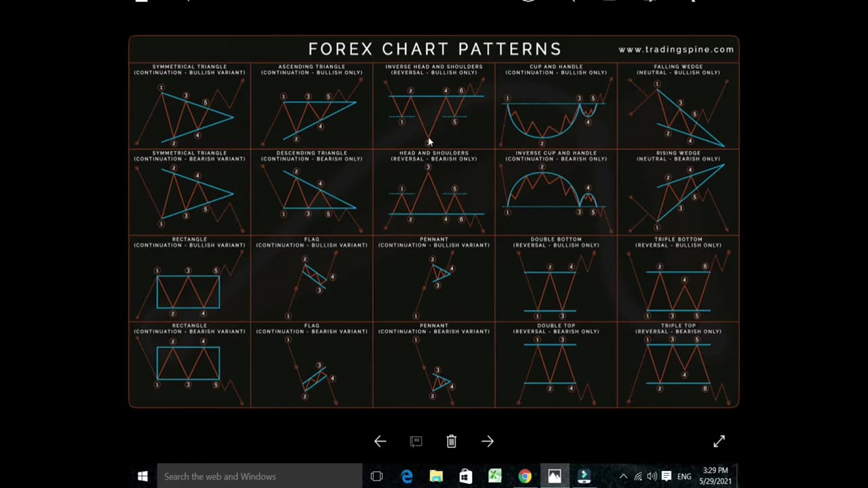Click the bearish variant RECTANGLE label
This screenshot has width=868, height=488.
click(x=189, y=326)
